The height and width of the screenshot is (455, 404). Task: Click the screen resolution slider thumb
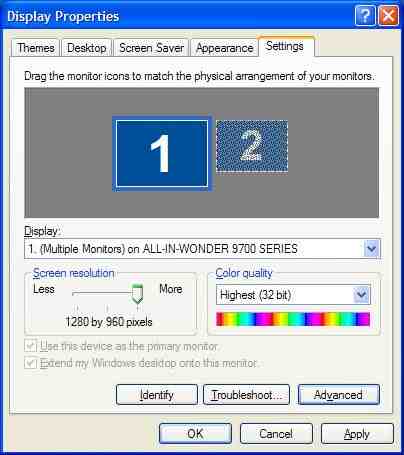137,294
